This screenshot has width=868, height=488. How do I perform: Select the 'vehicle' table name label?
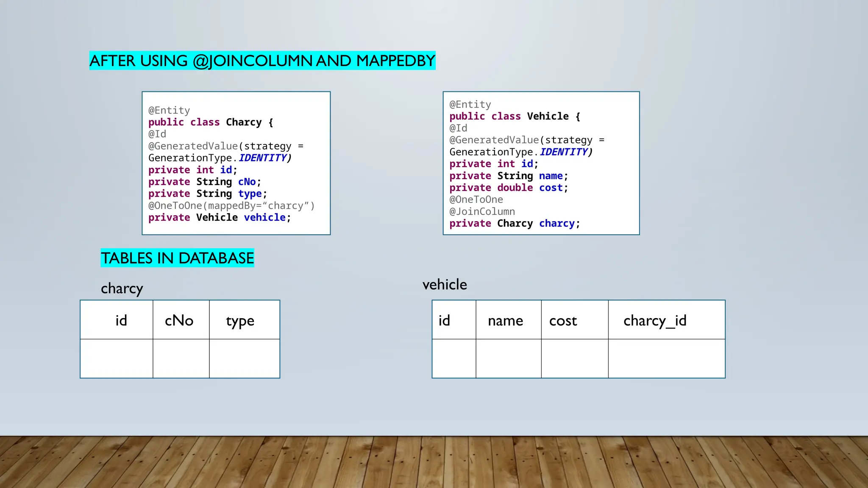tap(445, 285)
